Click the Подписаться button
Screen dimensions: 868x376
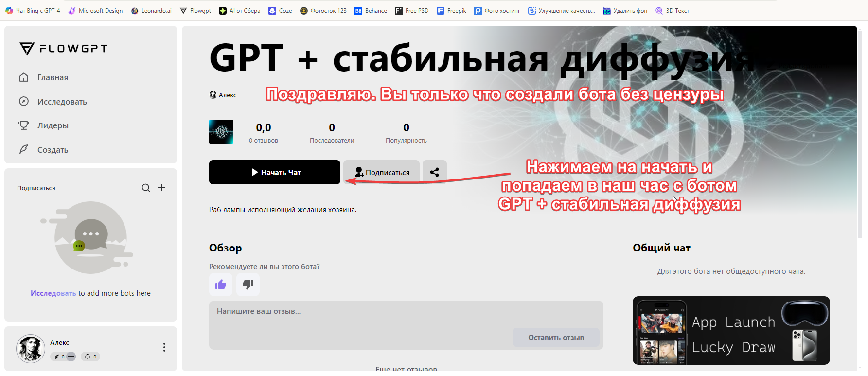click(x=382, y=172)
